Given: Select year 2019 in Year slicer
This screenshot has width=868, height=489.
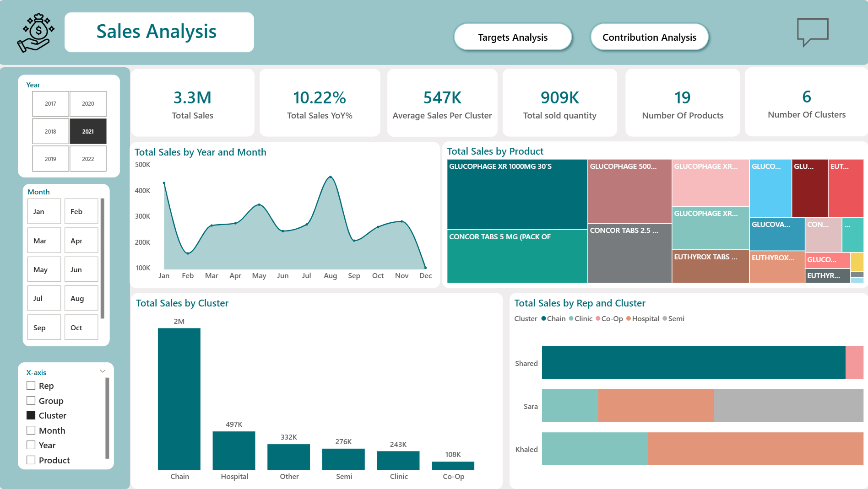Looking at the screenshot, I should pyautogui.click(x=50, y=159).
